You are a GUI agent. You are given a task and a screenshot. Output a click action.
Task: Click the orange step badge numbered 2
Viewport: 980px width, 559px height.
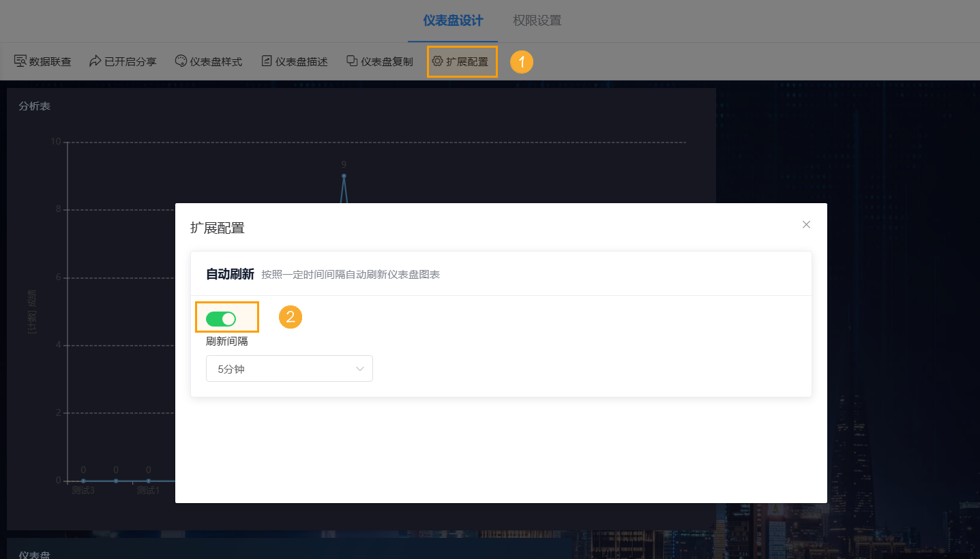(x=291, y=317)
